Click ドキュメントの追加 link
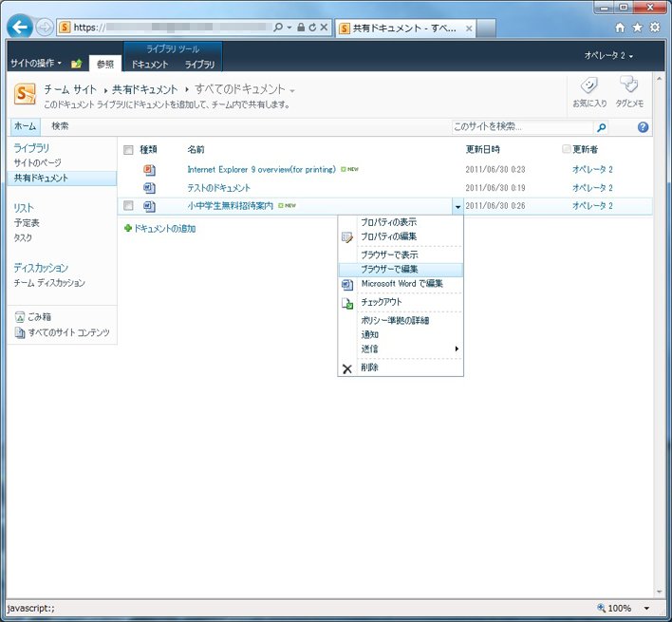This screenshot has width=672, height=622. [x=165, y=229]
